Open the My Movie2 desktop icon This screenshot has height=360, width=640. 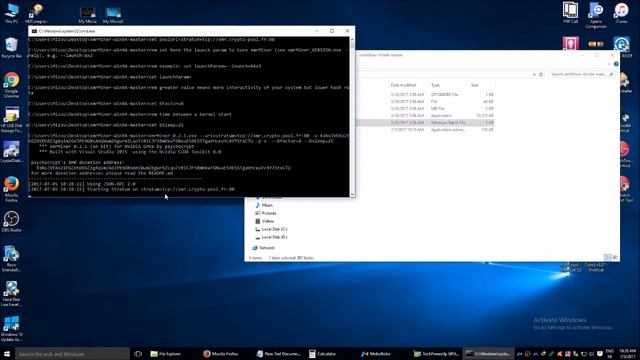click(113, 15)
